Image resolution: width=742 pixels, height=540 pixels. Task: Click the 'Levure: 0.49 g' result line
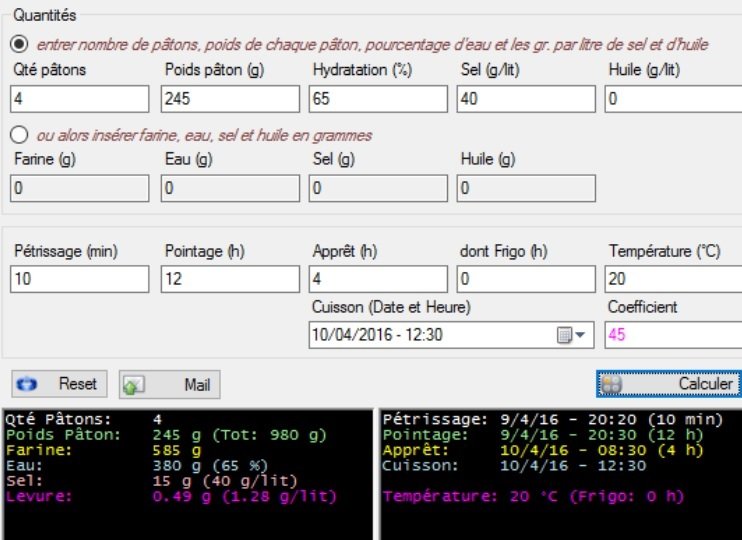[x=171, y=496]
